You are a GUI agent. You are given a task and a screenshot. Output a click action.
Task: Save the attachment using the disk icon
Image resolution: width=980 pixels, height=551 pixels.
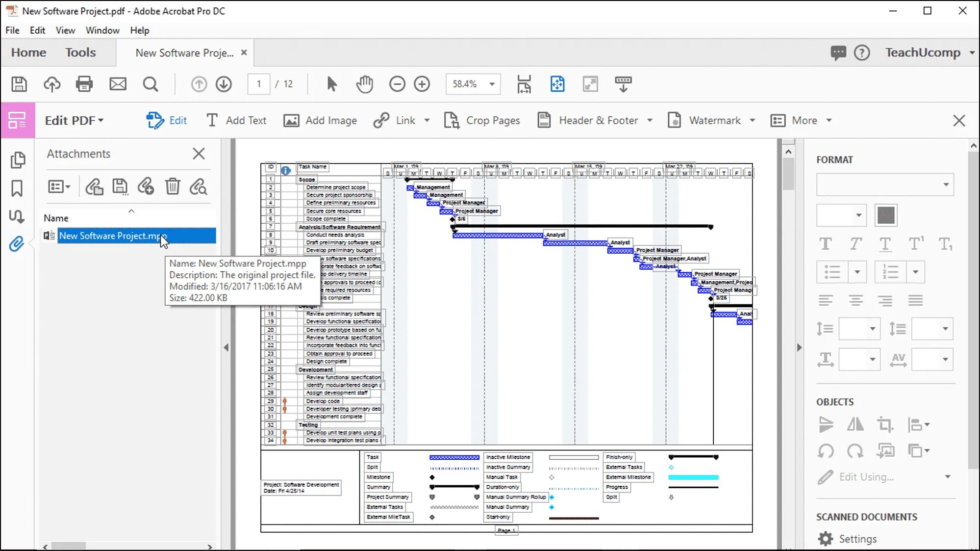(x=120, y=187)
